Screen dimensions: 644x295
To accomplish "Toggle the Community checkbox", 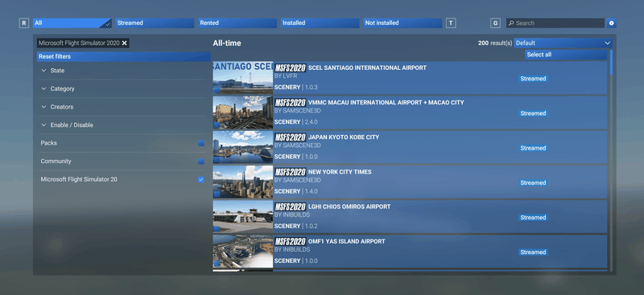I will (x=200, y=162).
